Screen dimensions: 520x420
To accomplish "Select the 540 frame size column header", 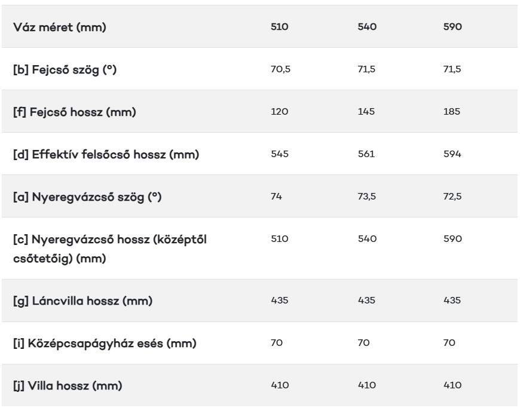I will click(x=367, y=26).
